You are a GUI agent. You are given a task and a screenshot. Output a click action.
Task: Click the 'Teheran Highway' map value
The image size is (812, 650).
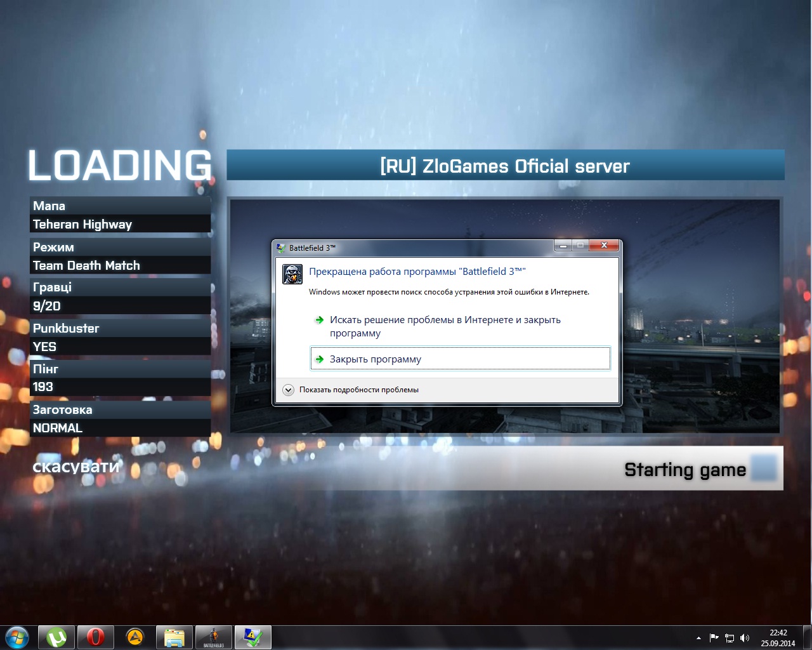point(82,224)
